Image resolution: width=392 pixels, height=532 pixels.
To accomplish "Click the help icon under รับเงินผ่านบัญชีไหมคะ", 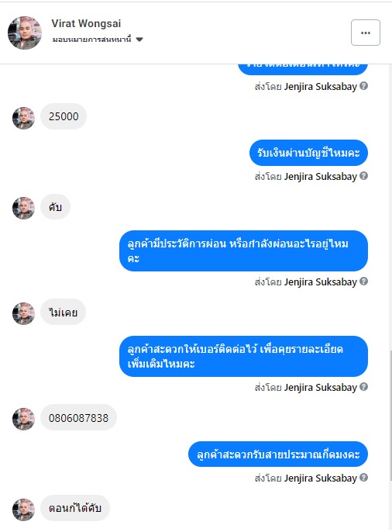I will tap(363, 176).
